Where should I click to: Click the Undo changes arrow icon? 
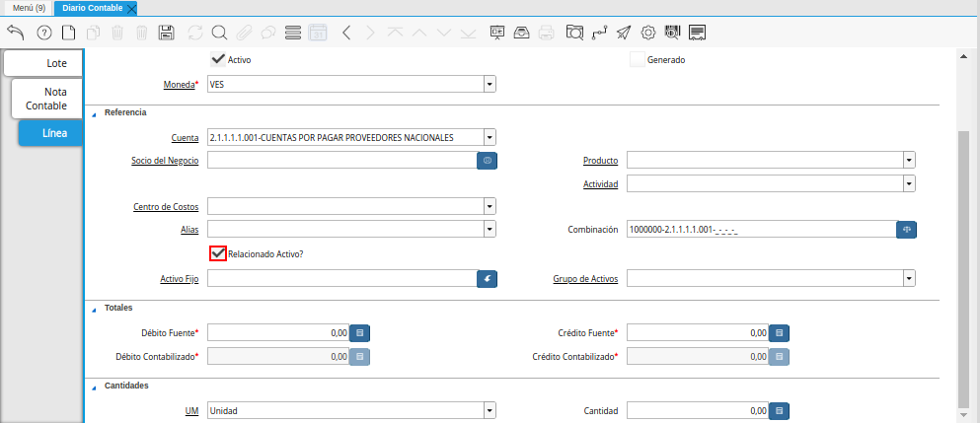tap(15, 33)
